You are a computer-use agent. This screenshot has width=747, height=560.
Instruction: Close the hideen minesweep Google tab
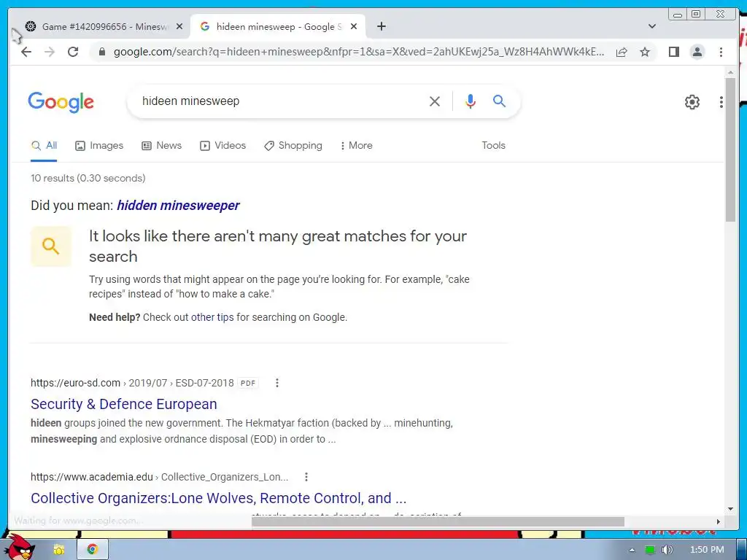pos(354,27)
